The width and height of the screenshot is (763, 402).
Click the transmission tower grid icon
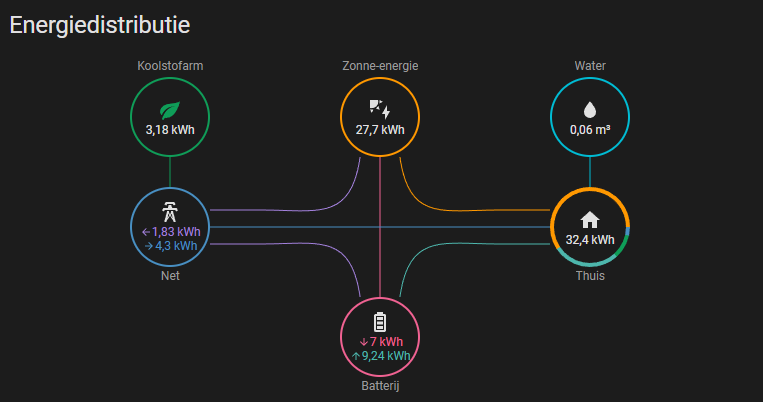point(170,212)
